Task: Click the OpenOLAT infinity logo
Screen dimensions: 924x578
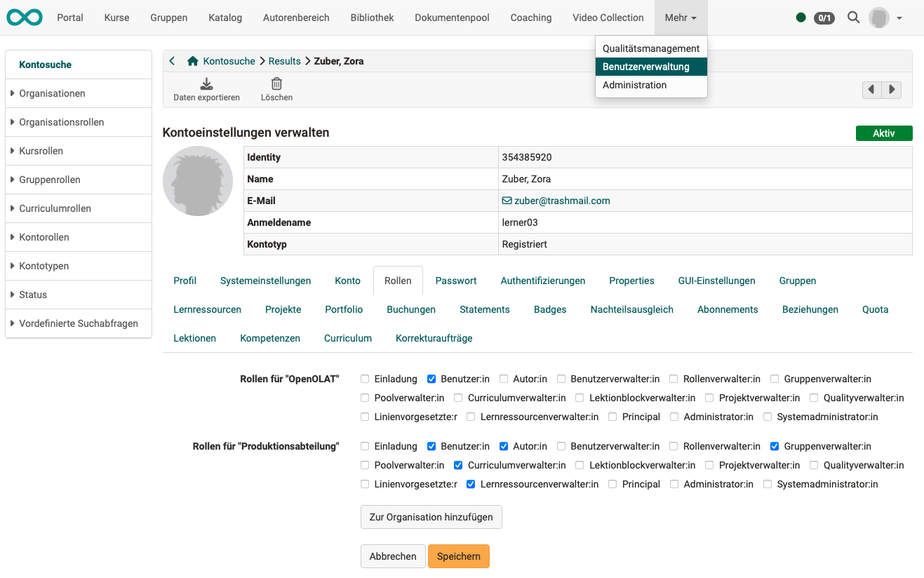Action: point(24,17)
